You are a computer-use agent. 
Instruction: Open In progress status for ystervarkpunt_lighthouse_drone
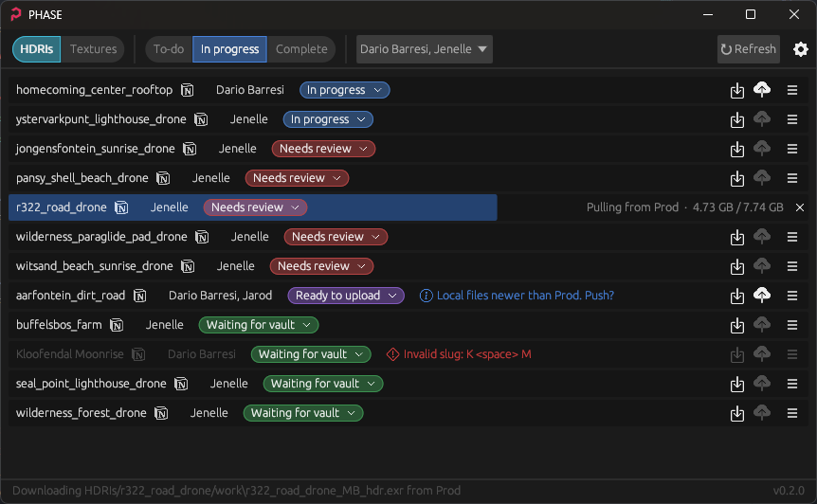(x=328, y=119)
